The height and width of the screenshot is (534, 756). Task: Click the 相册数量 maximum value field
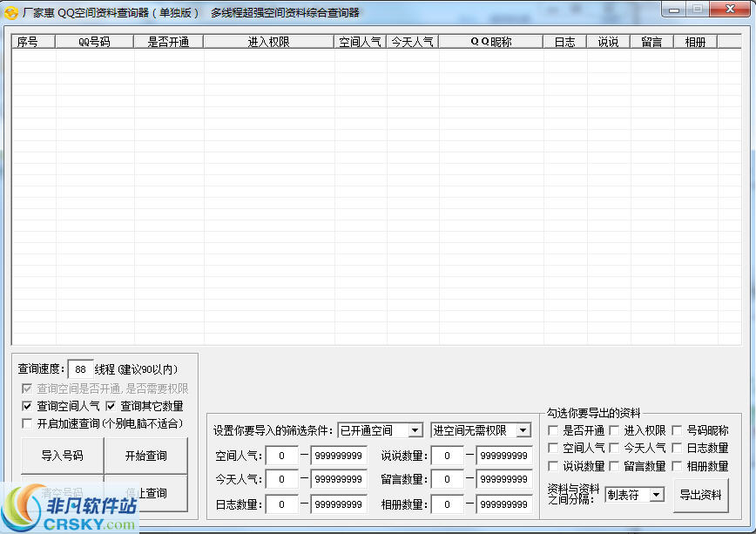(x=504, y=504)
